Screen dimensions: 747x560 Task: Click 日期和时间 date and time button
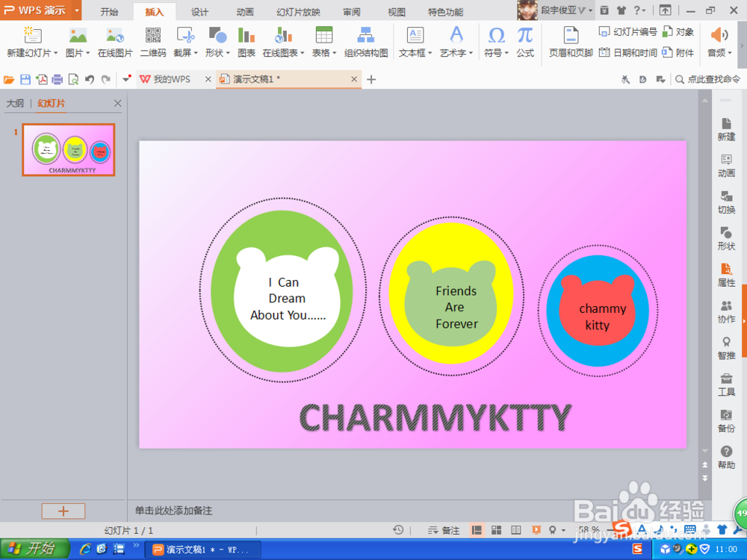pos(627,52)
